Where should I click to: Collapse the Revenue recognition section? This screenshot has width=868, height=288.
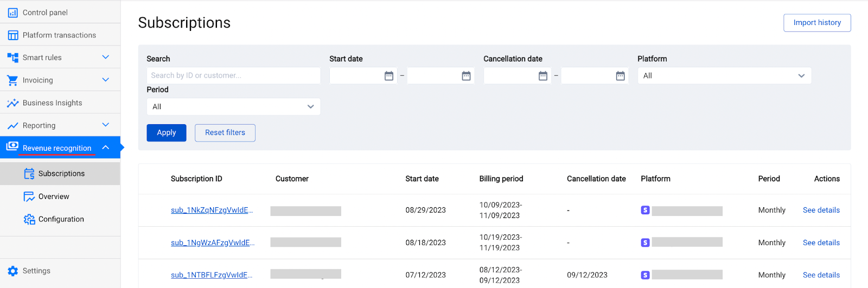pyautogui.click(x=106, y=148)
